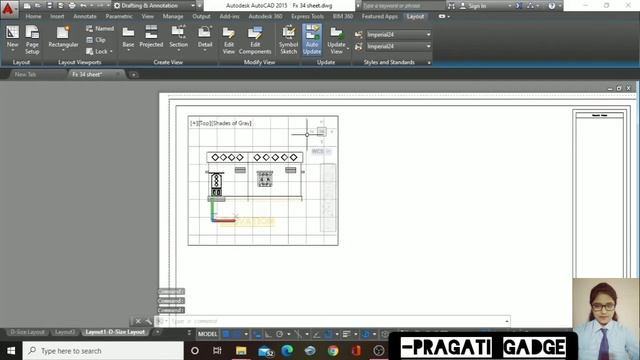
Task: Select the Layout2 tab
Action: 64,332
